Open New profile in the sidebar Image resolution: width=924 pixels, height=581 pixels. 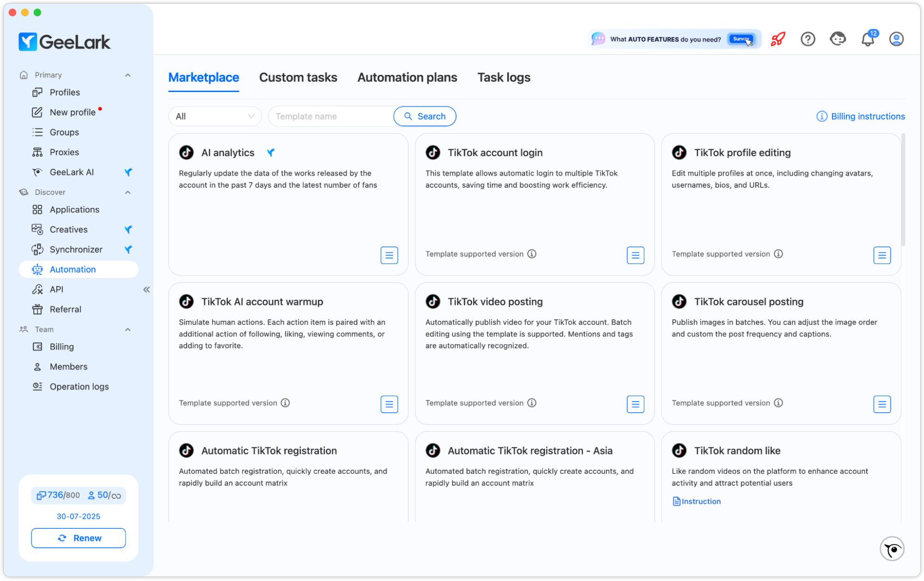coord(79,112)
